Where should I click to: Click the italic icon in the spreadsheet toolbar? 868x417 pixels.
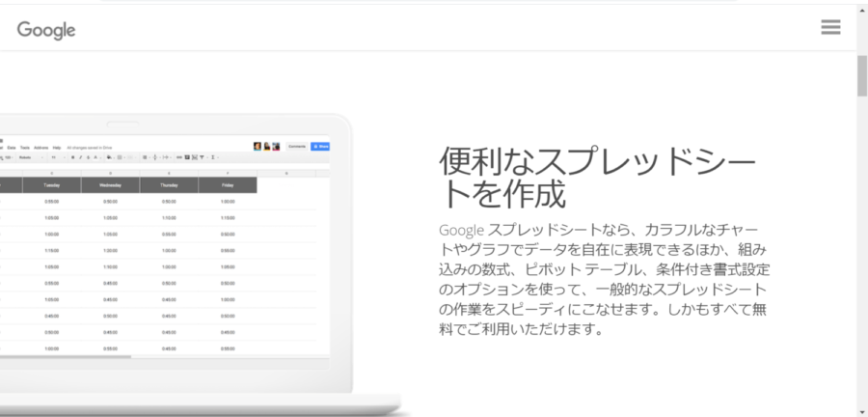point(81,156)
